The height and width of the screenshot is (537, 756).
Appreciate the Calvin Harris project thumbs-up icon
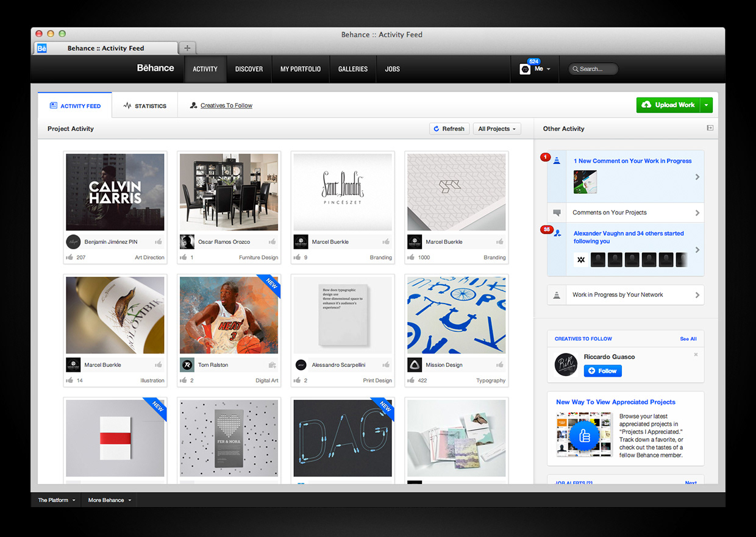[x=158, y=242]
